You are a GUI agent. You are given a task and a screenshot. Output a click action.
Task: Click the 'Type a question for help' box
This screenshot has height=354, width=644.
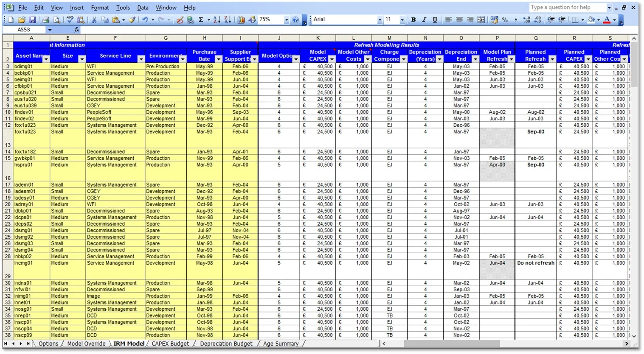[567, 7]
